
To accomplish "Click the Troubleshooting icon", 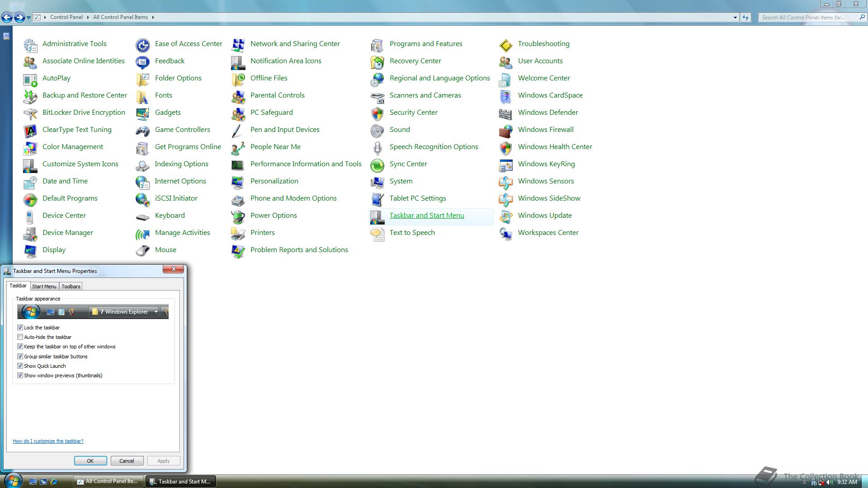I will click(506, 45).
